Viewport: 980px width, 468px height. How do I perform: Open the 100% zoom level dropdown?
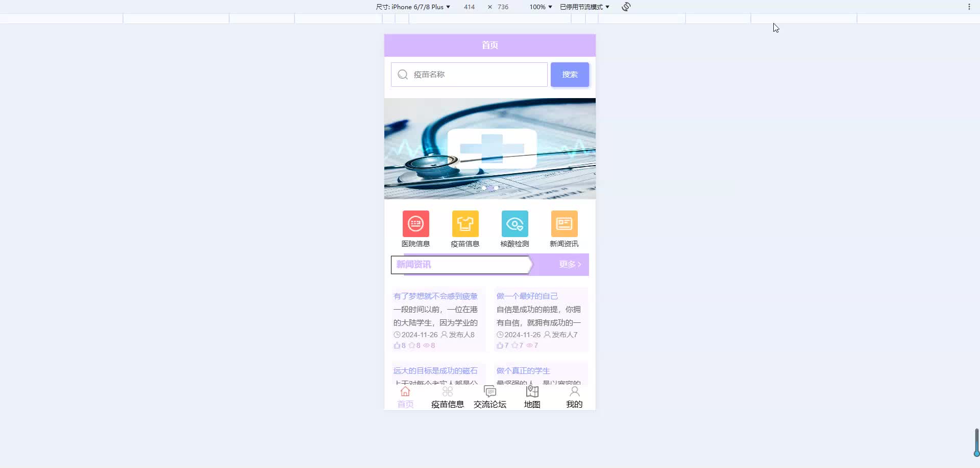point(540,7)
